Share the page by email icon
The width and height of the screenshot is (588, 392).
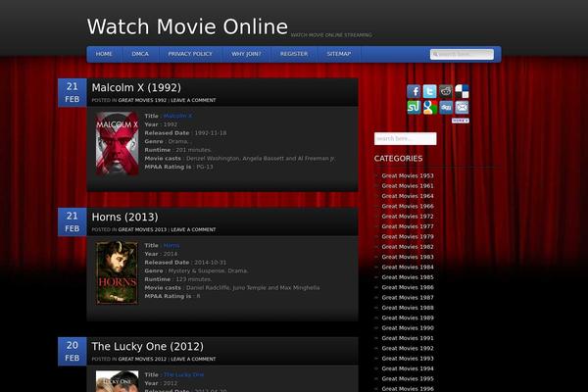pyautogui.click(x=462, y=107)
